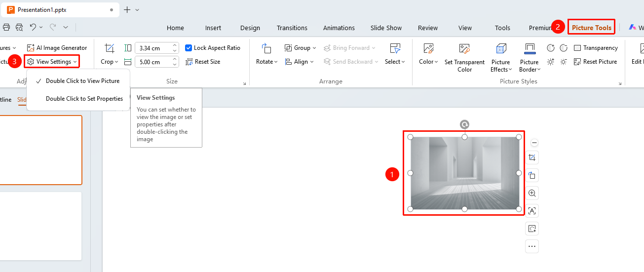Increase picture contrast using the plus-circle icon
Screen dimensions: 644x272
551,48
